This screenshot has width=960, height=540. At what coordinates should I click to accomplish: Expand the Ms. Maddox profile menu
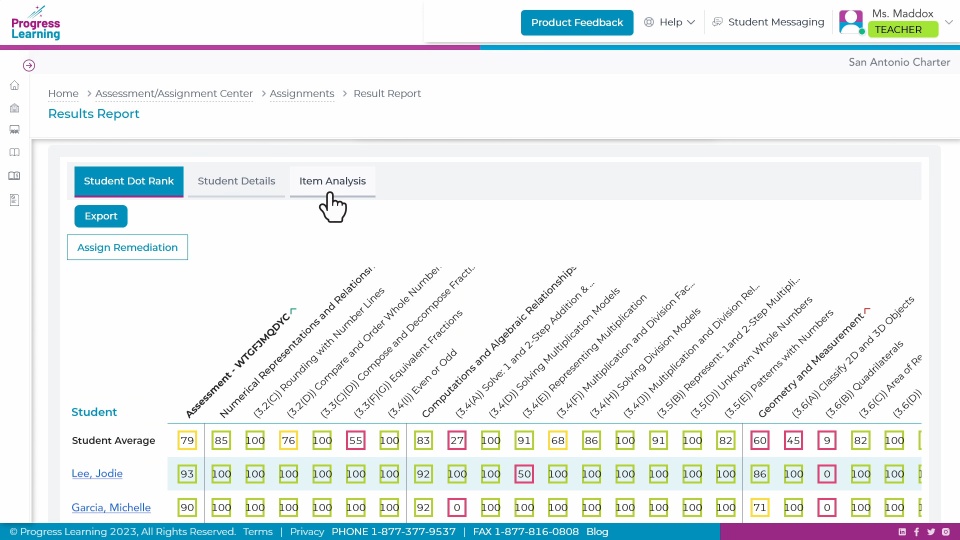pyautogui.click(x=948, y=22)
